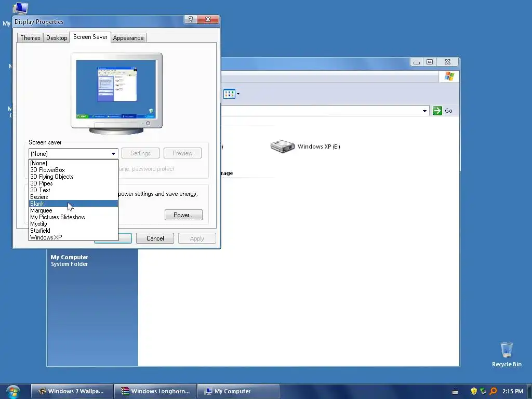Click the Display Properties help question mark
Screen dimensions: 532x399
click(x=190, y=19)
